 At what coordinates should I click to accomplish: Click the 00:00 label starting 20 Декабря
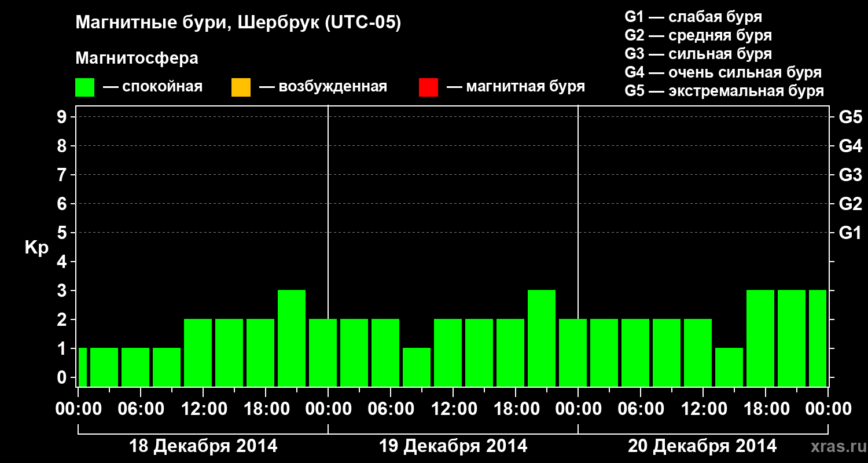(x=578, y=409)
